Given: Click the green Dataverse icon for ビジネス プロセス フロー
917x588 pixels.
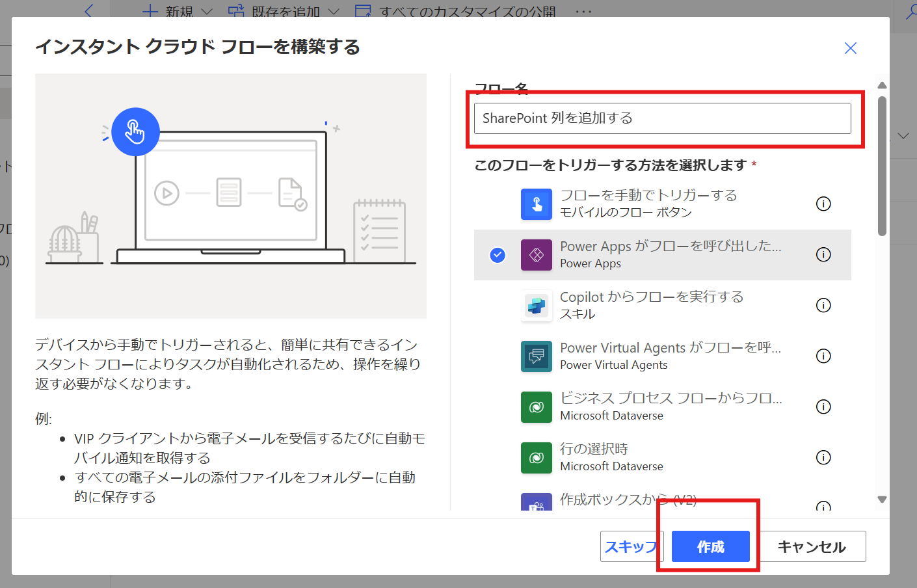Looking at the screenshot, I should (x=537, y=407).
